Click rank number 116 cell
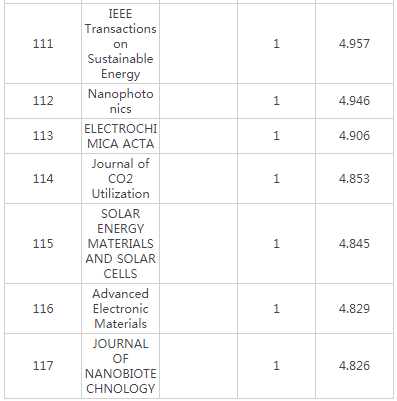397x401 pixels. [x=43, y=309]
